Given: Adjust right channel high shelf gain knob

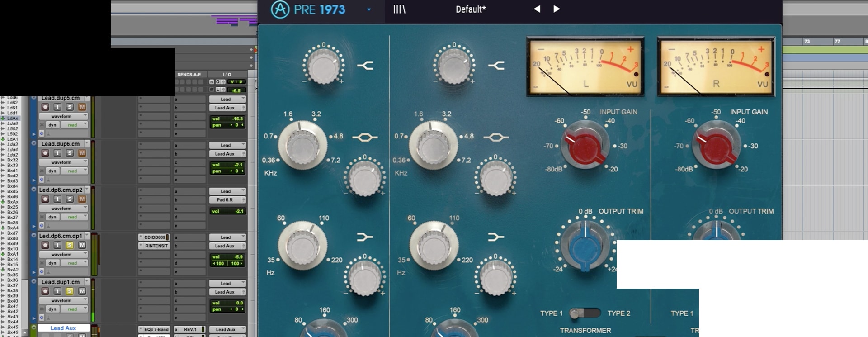Looking at the screenshot, I should point(454,66).
